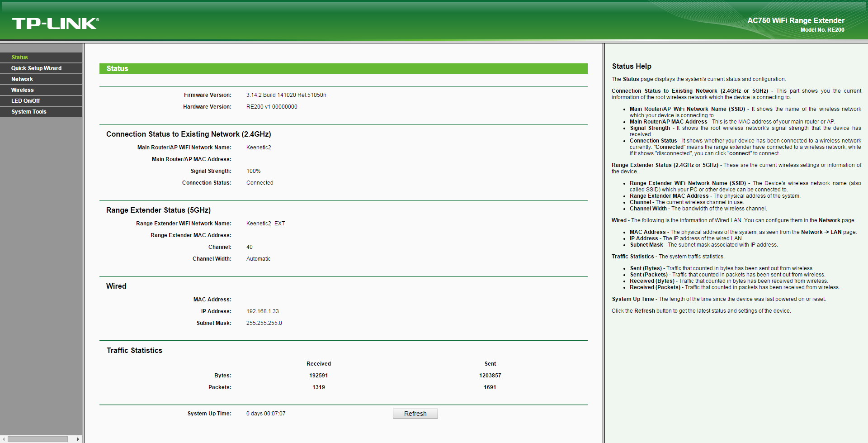Image resolution: width=868 pixels, height=443 pixels.
Task: Open the Status menu item
Action: tap(20, 57)
